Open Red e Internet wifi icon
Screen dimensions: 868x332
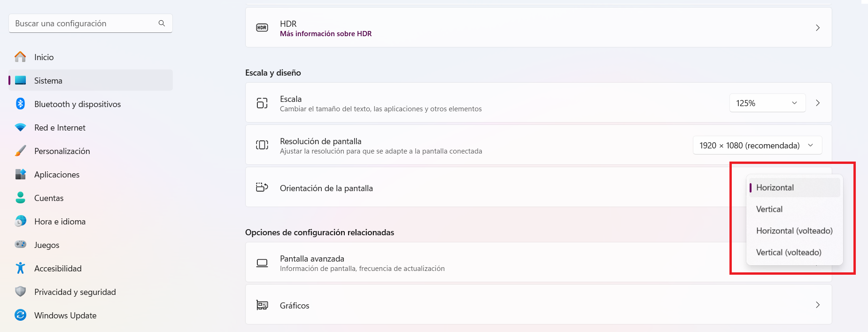[20, 128]
